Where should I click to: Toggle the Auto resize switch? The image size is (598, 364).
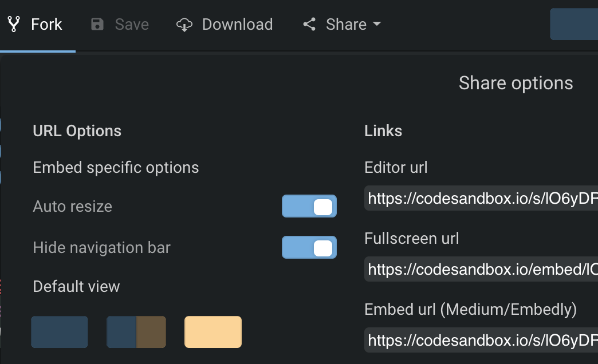[309, 207]
